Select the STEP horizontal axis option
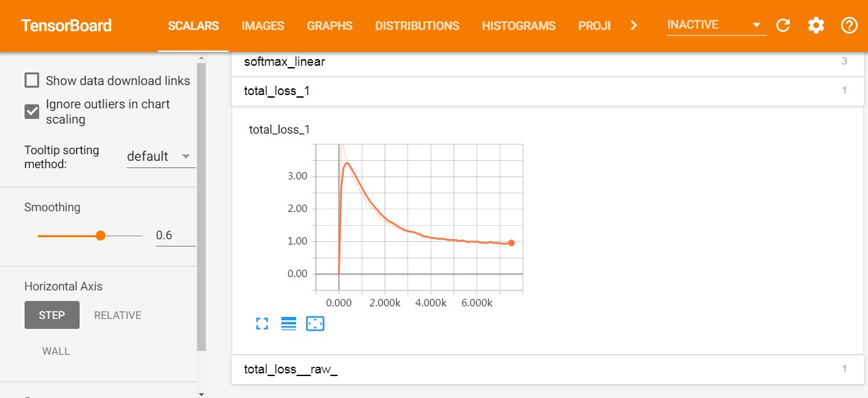Image resolution: width=868 pixels, height=398 pixels. pos(52,315)
